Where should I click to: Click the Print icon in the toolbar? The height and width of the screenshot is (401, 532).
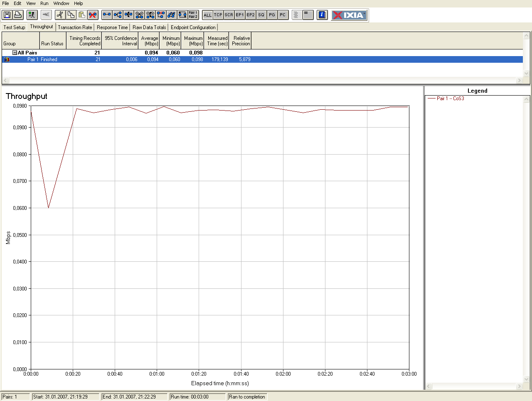click(x=18, y=15)
